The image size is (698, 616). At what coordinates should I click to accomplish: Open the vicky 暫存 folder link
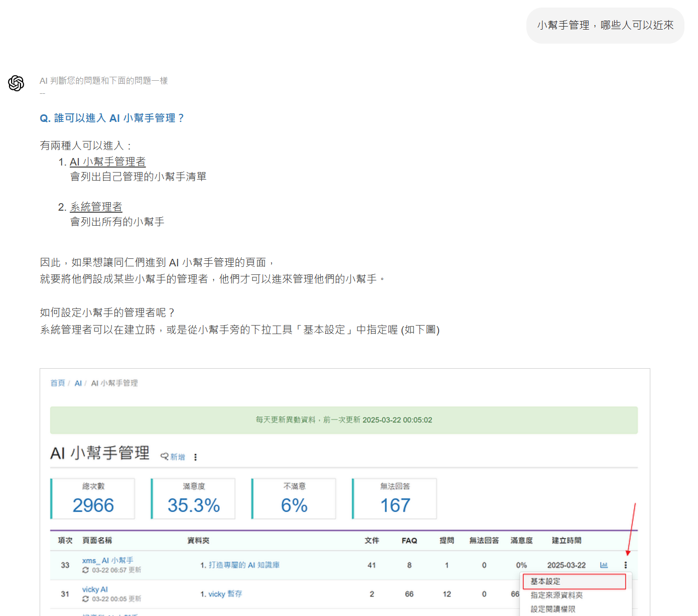click(x=225, y=594)
